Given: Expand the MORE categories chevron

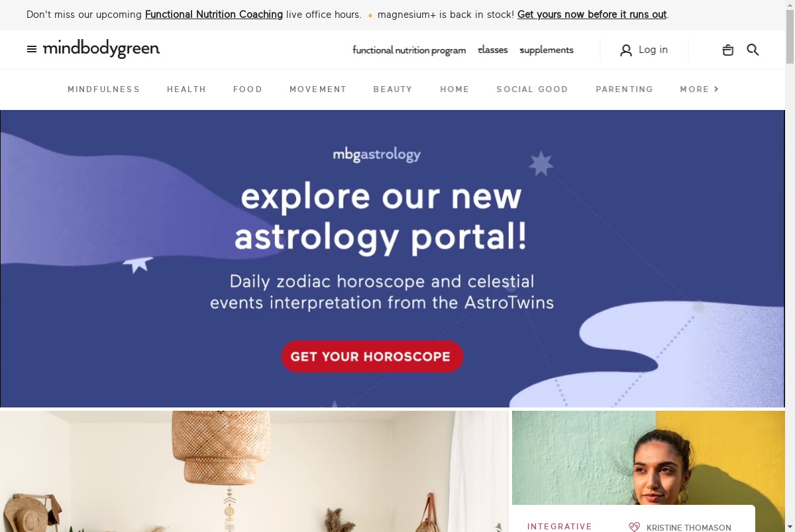Looking at the screenshot, I should coord(716,89).
